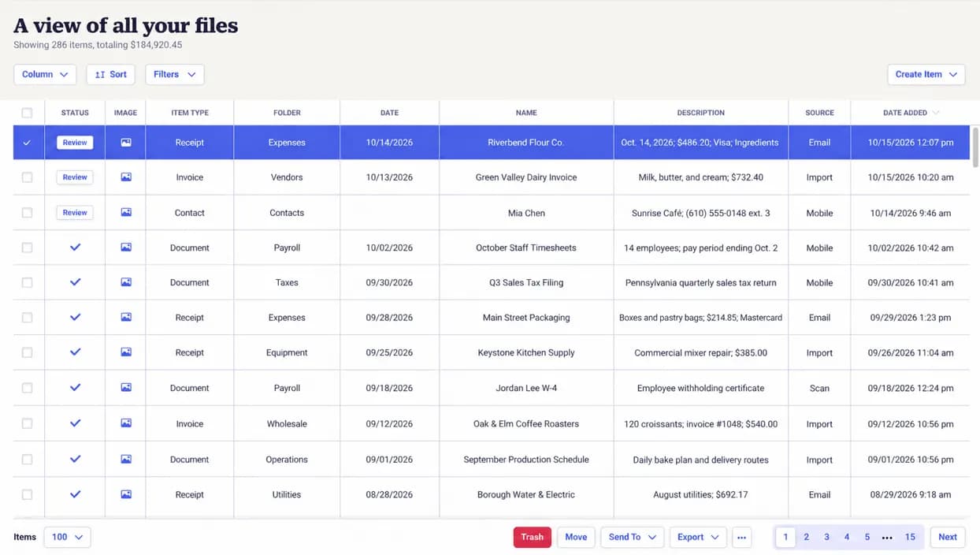Click status checkmark for Oak & Elm Coffee Roasters
980x555 pixels.
pyautogui.click(x=75, y=423)
